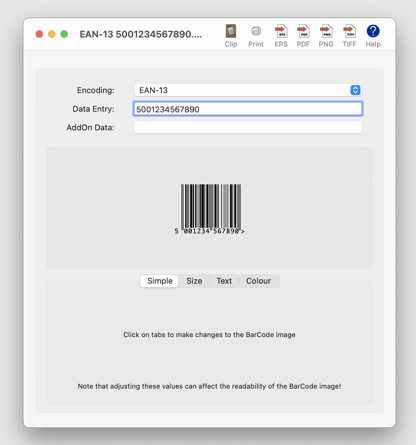This screenshot has height=445, width=416.
Task: Click the 'Encoding:' label
Action: tap(96, 90)
